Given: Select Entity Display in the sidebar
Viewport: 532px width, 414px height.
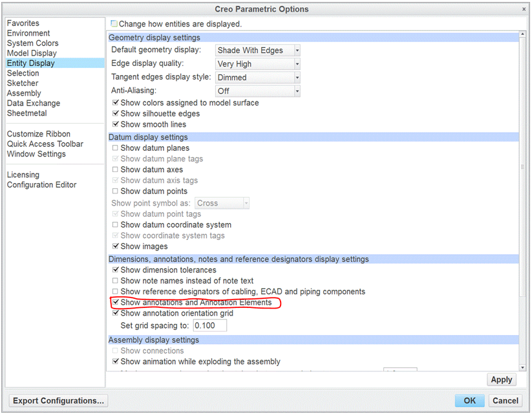Looking at the screenshot, I should (x=55, y=63).
